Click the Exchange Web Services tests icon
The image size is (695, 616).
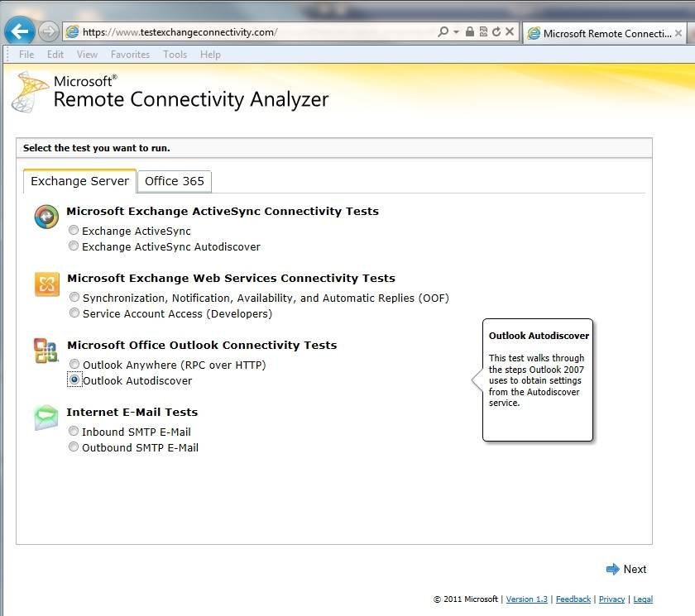point(46,284)
